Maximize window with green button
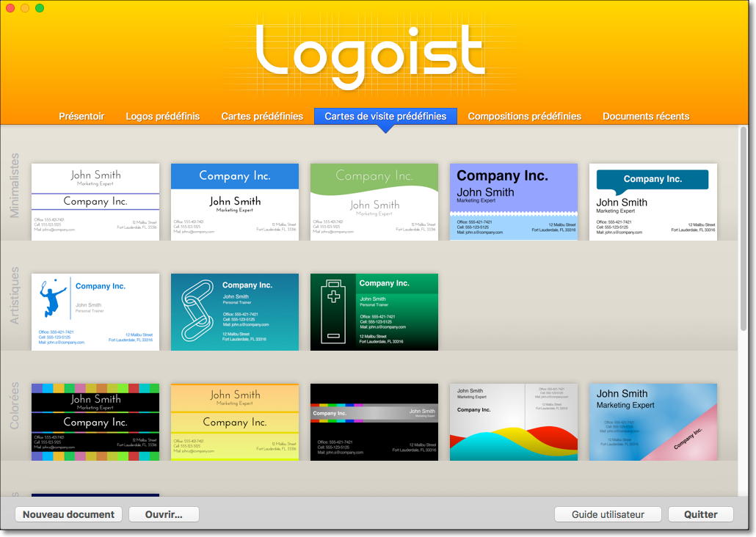 [x=40, y=8]
